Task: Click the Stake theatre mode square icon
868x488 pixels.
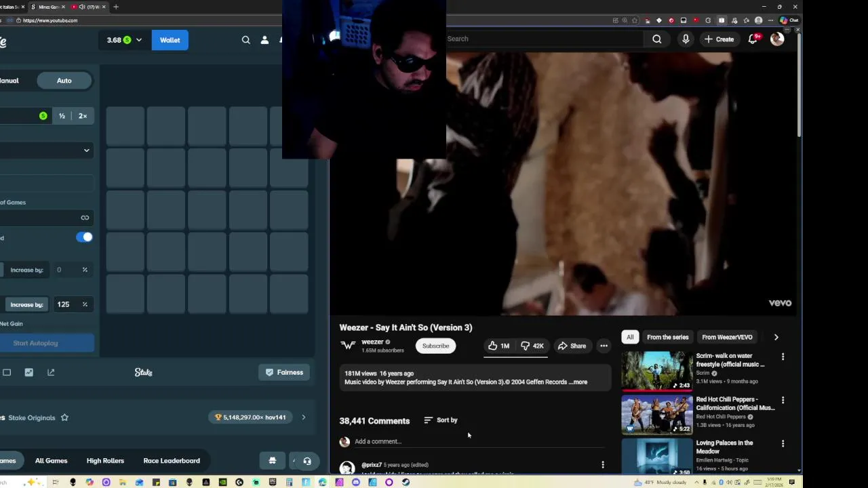Action: 7,372
